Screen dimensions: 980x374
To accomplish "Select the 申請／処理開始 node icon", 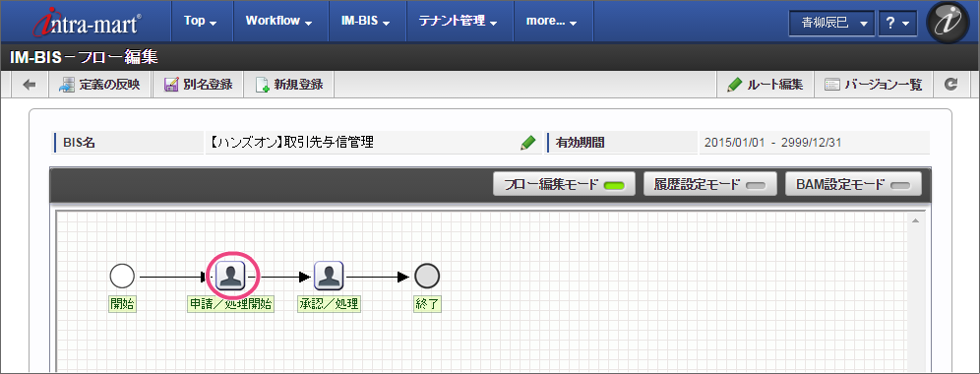I will point(230,276).
